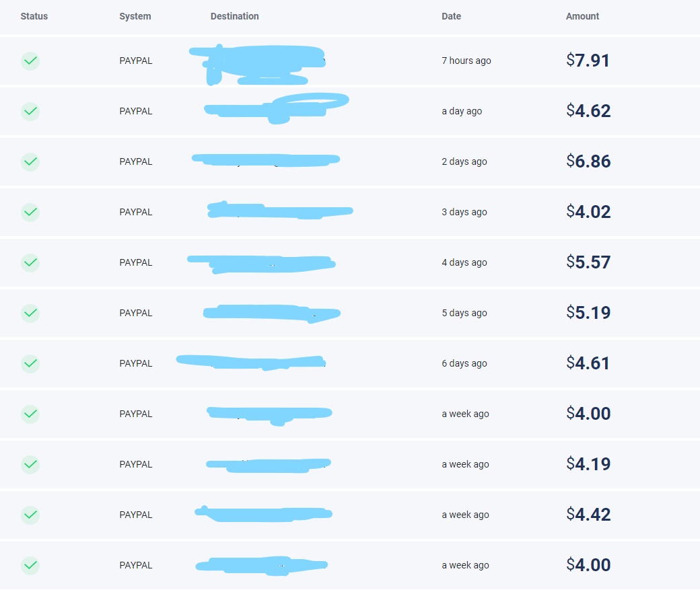Click the "a day ago" date entry
The height and width of the screenshot is (592, 700).
pos(462,111)
